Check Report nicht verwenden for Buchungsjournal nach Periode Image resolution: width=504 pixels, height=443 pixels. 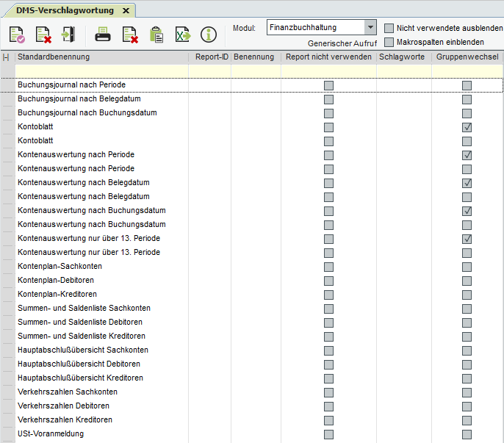click(328, 85)
